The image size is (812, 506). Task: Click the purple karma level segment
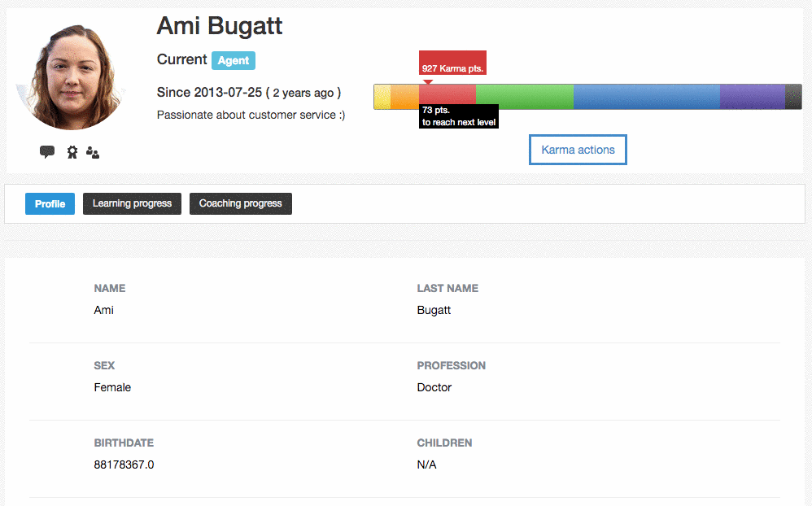[x=753, y=97]
